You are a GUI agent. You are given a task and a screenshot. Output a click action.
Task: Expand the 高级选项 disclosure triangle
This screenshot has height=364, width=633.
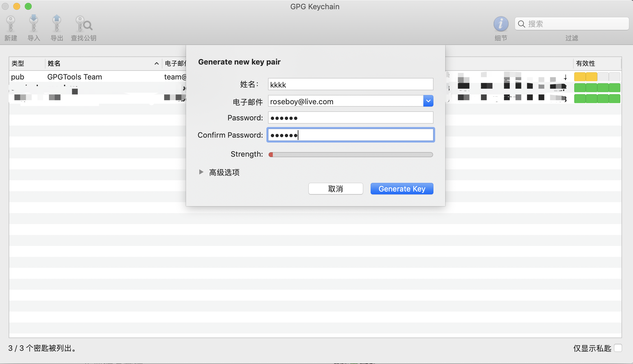point(201,172)
